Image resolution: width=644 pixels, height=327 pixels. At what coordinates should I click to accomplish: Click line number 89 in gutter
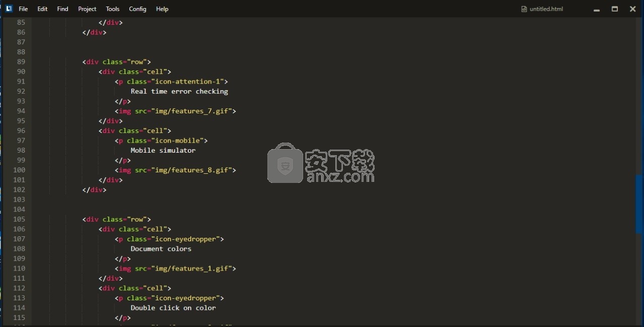21,62
